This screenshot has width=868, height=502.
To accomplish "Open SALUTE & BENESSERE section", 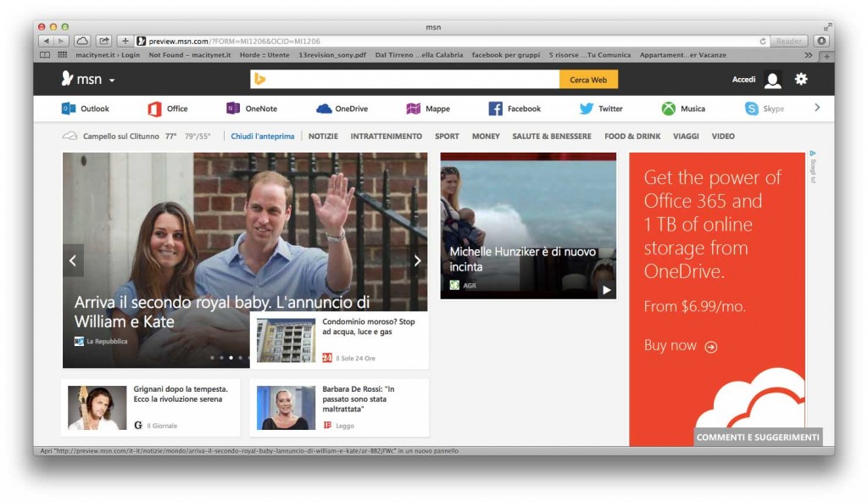I will pos(551,136).
